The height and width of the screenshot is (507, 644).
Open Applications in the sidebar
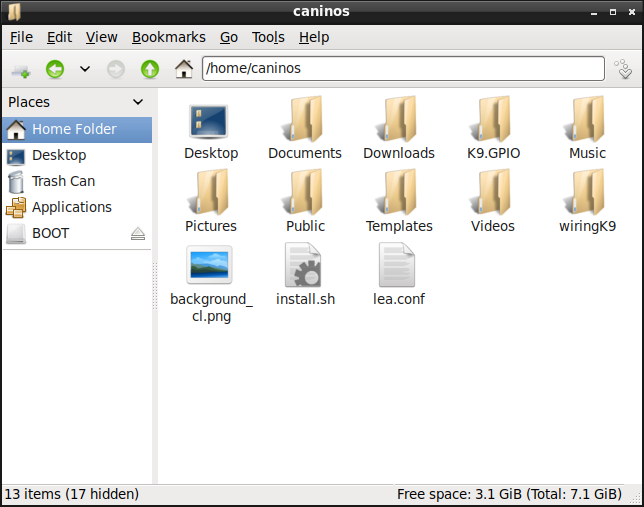[x=78, y=207]
